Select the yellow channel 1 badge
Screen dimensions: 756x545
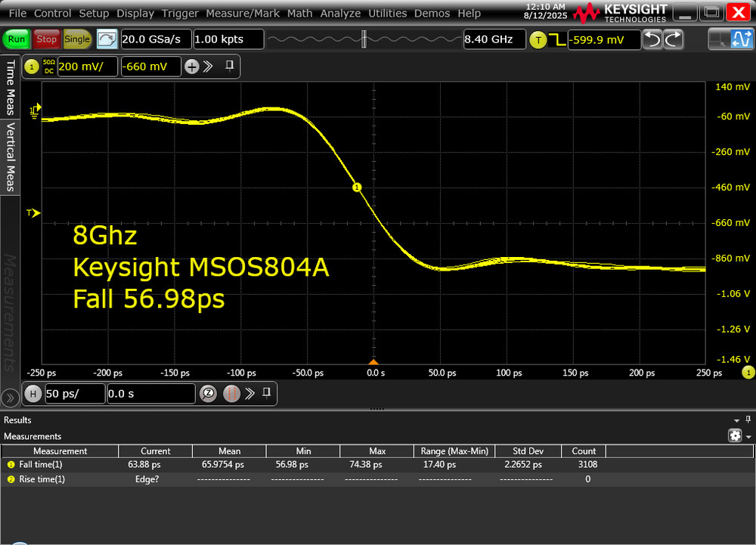point(32,67)
